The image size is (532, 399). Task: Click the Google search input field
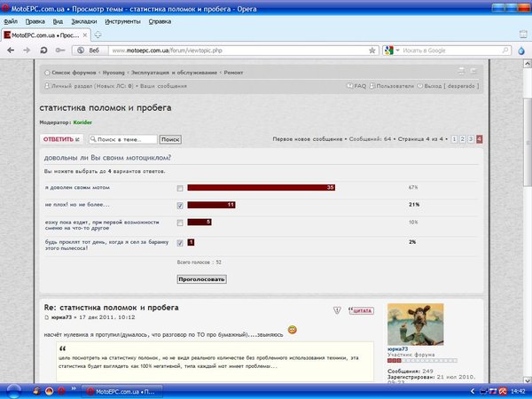(451, 51)
